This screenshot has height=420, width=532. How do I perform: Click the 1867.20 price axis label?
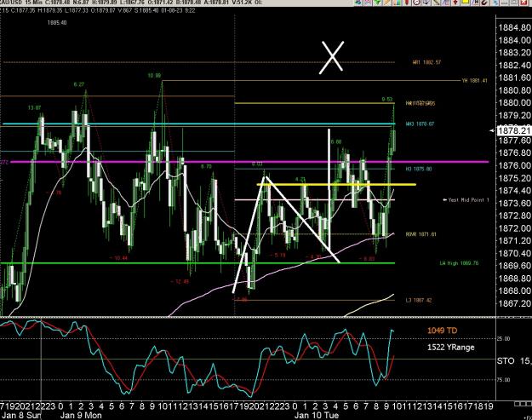point(514,303)
